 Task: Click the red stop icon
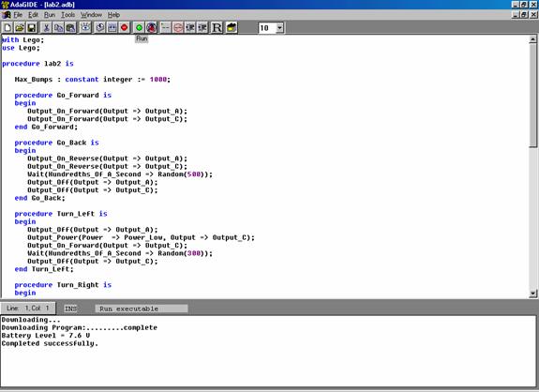(x=125, y=27)
